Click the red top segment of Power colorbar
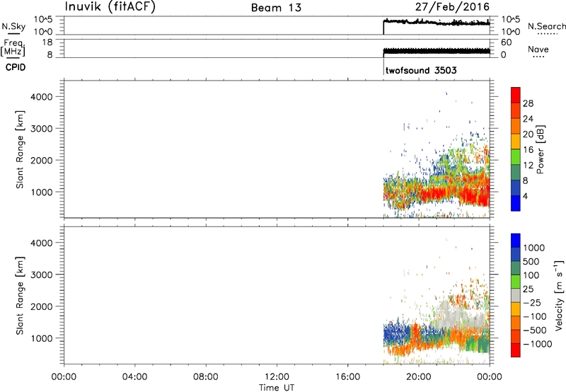 [x=516, y=95]
